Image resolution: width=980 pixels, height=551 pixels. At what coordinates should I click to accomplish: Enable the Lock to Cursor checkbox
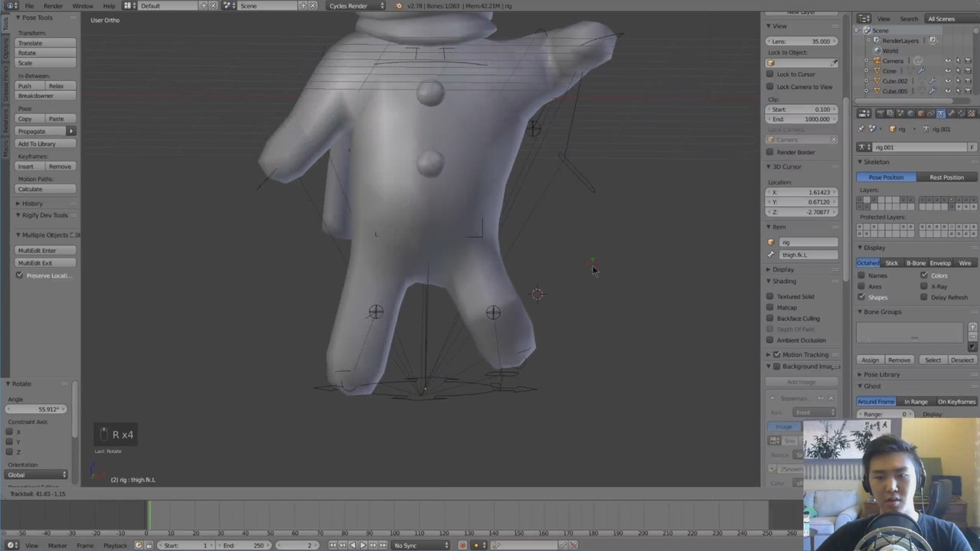770,74
